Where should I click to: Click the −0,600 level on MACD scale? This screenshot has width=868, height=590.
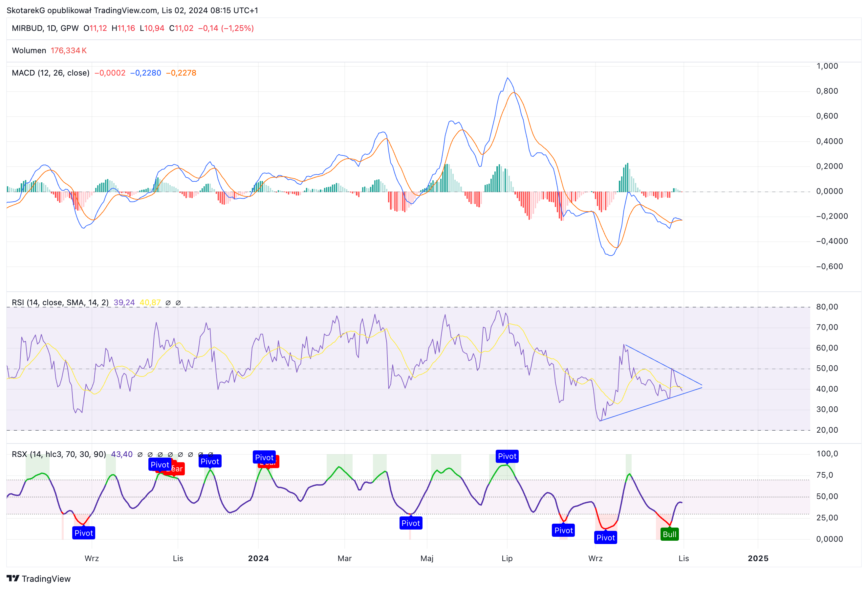pyautogui.click(x=829, y=266)
